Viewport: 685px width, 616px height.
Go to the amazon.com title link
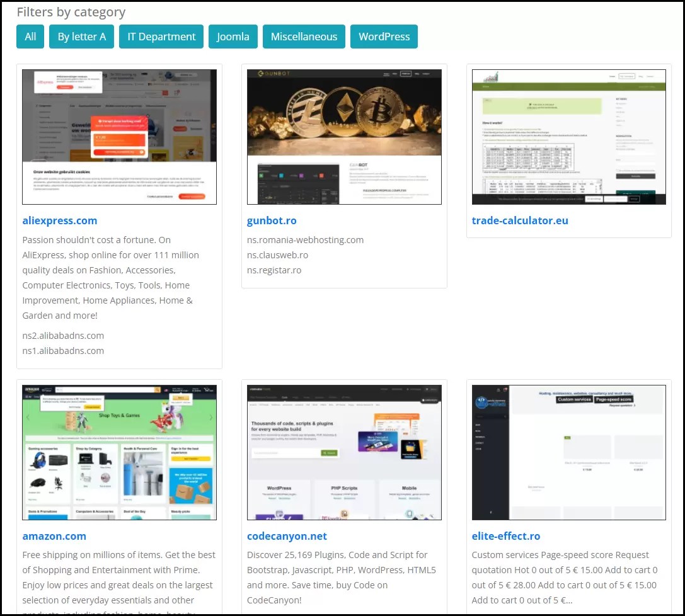tap(54, 536)
